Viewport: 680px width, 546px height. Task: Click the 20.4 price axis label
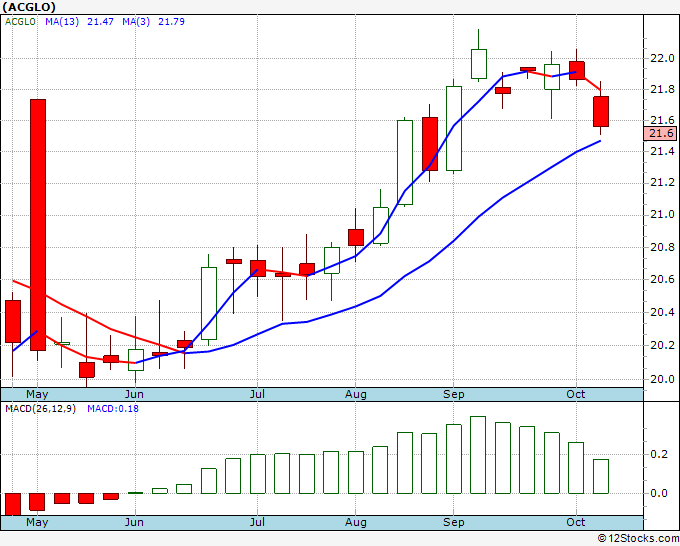(x=662, y=312)
